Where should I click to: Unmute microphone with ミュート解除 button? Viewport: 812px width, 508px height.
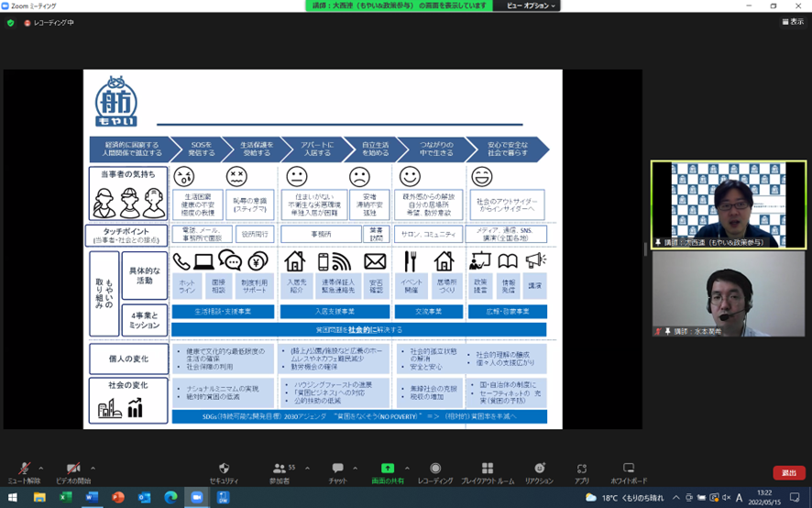25,470
